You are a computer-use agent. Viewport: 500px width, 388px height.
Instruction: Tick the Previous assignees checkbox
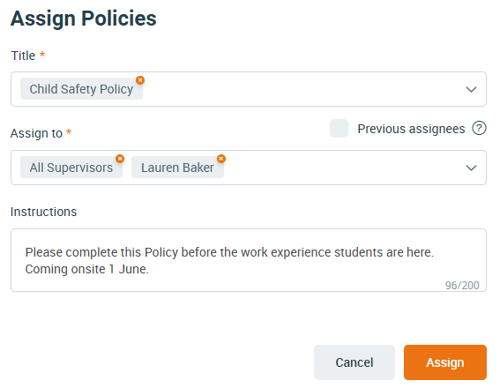[339, 128]
